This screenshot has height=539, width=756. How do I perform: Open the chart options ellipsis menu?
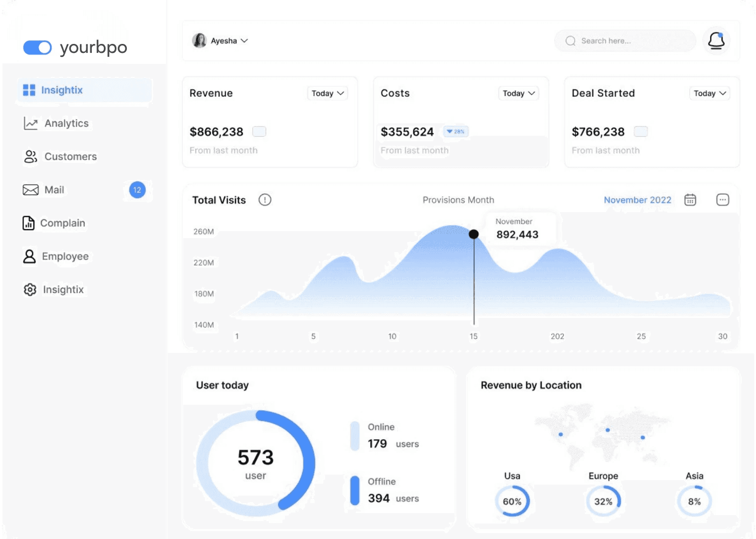[x=723, y=200]
